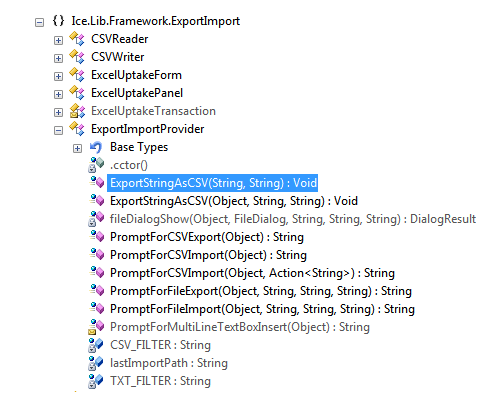Image resolution: width=480 pixels, height=395 pixels.
Task: Expand the ExcelUptakeTransaction class node
Action: 58,112
